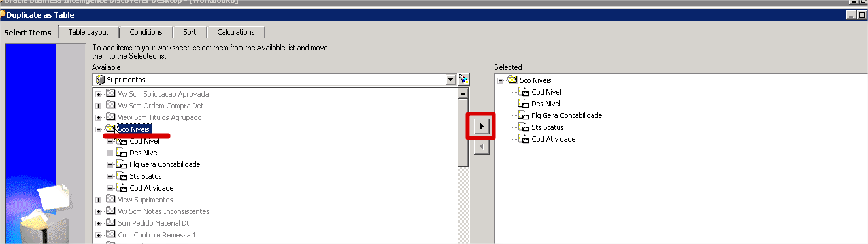The image size is (868, 244).
Task: Click the Cod Nivel item icon in Selected list
Action: tap(523, 92)
